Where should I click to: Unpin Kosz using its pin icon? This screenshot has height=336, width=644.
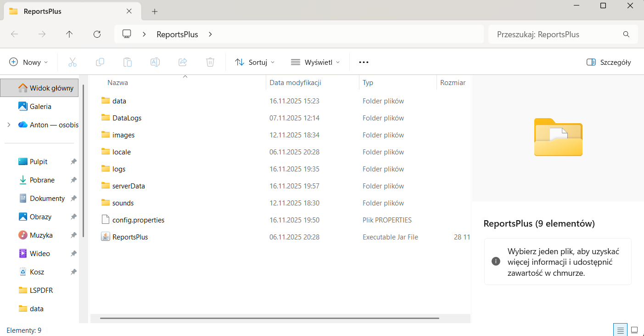tap(73, 272)
